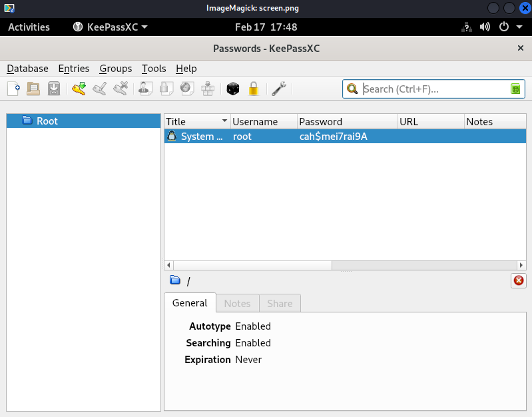
Task: Sort entries by Password column header
Action: point(348,121)
